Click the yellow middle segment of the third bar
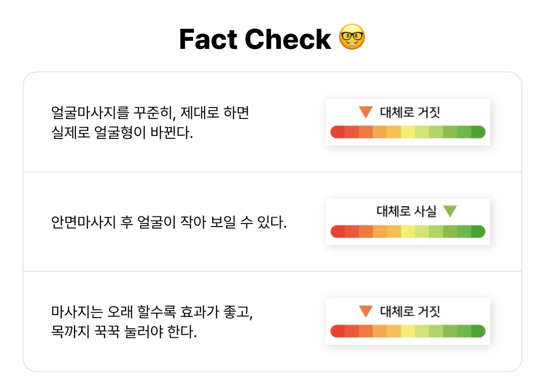Image resolution: width=545 pixels, height=392 pixels. point(408,331)
